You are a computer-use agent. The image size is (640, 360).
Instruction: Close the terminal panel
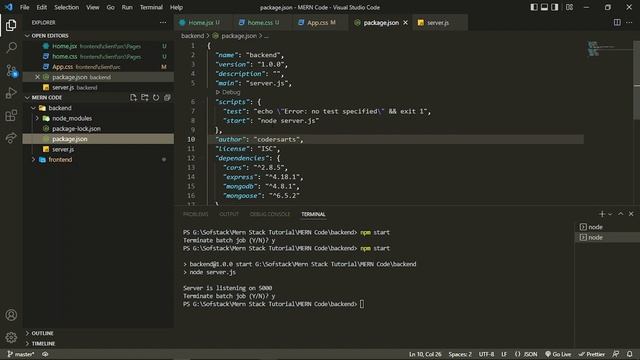point(631,214)
